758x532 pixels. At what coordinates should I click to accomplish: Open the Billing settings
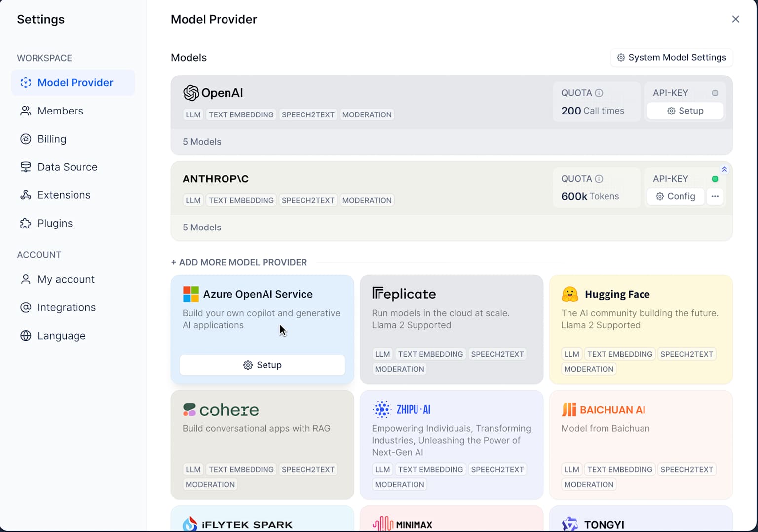pyautogui.click(x=51, y=139)
